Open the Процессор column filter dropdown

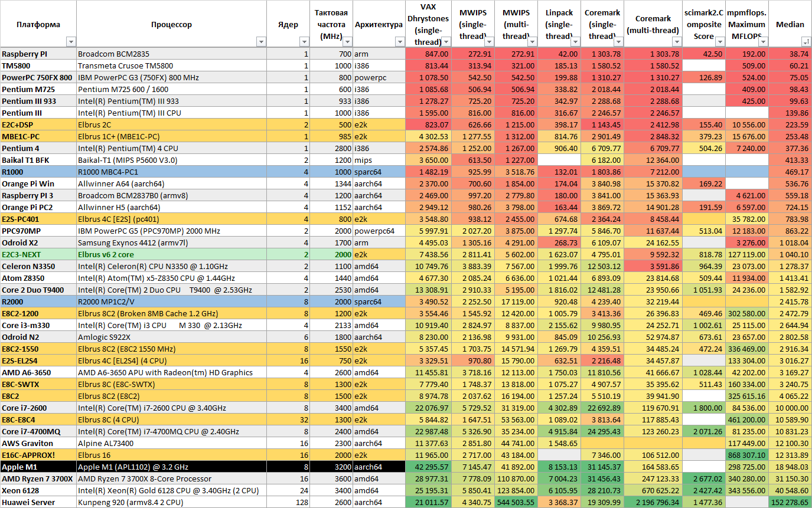261,42
